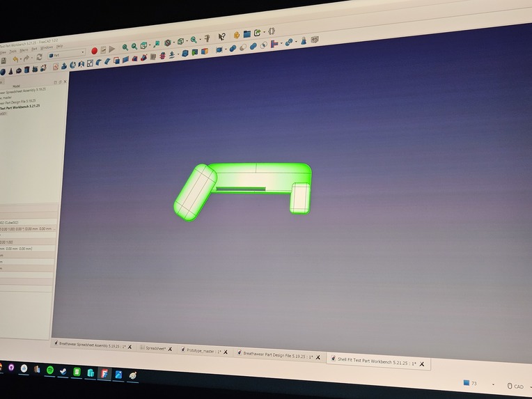Create a Cone primitive

click(x=10, y=71)
